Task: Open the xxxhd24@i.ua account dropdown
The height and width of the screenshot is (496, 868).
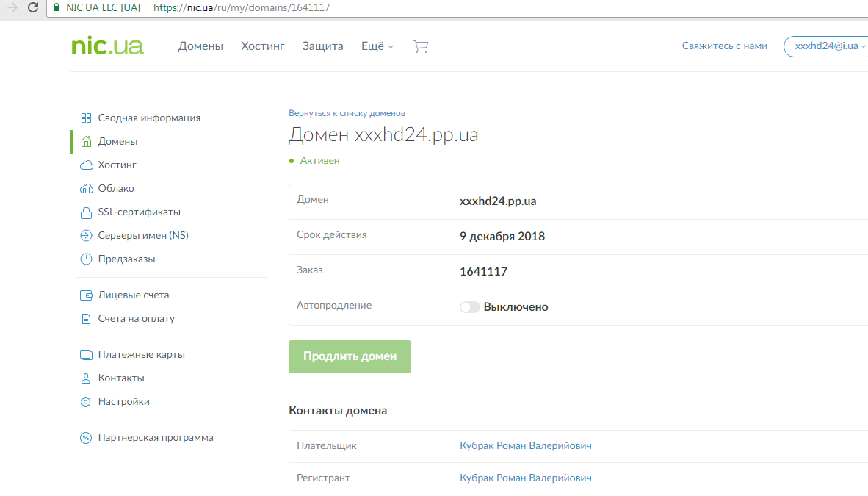Action: click(826, 46)
